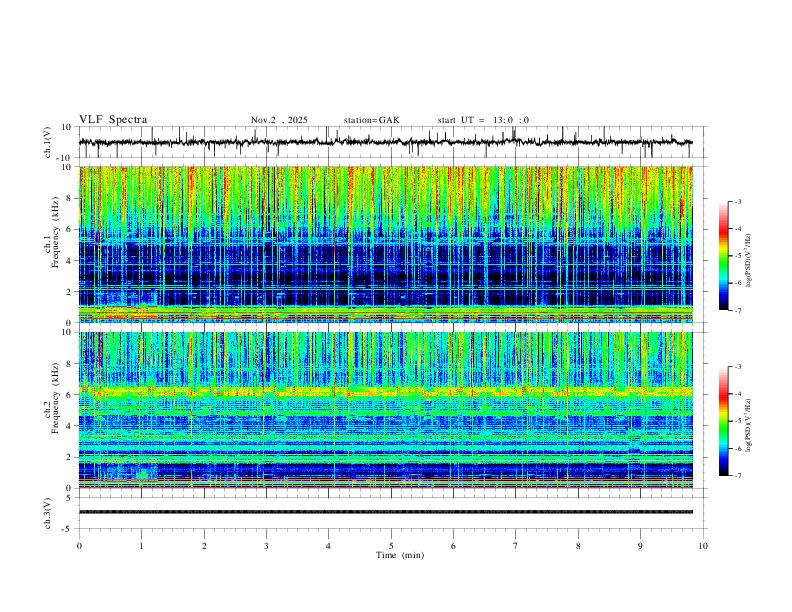
Task: Click time axis tick label "0"
Action: click(79, 546)
